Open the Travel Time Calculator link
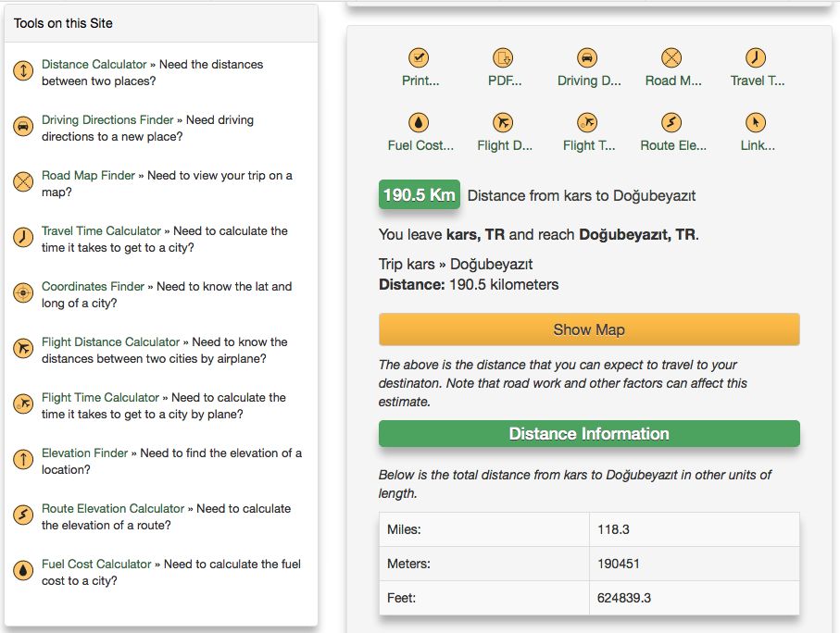840x633 pixels. click(x=101, y=230)
